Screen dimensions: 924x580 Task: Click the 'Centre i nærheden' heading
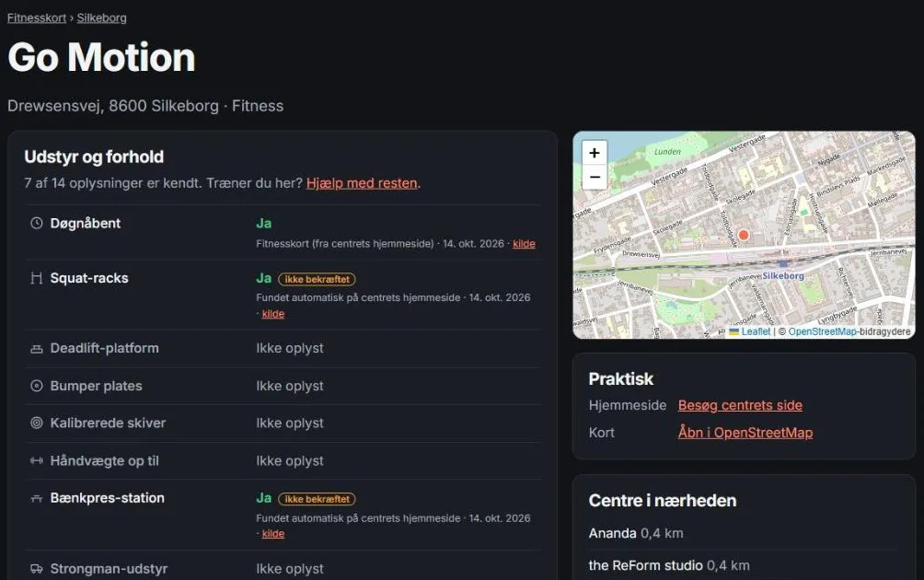pos(663,501)
